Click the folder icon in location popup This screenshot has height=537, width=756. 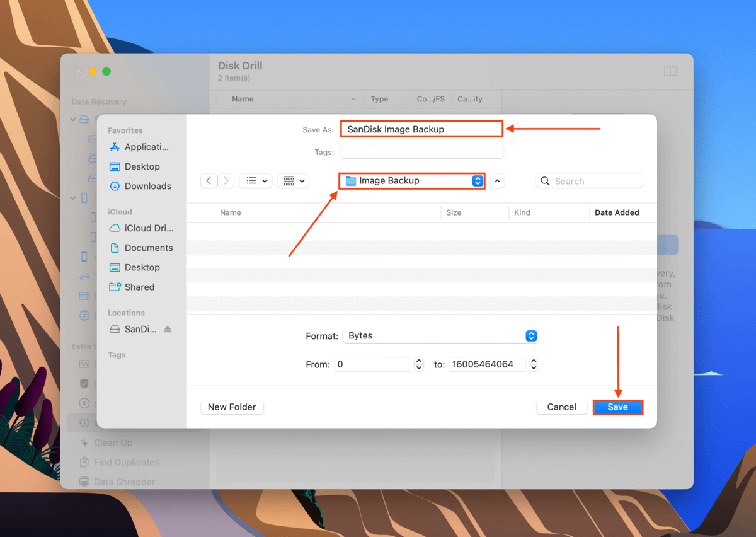(x=351, y=181)
